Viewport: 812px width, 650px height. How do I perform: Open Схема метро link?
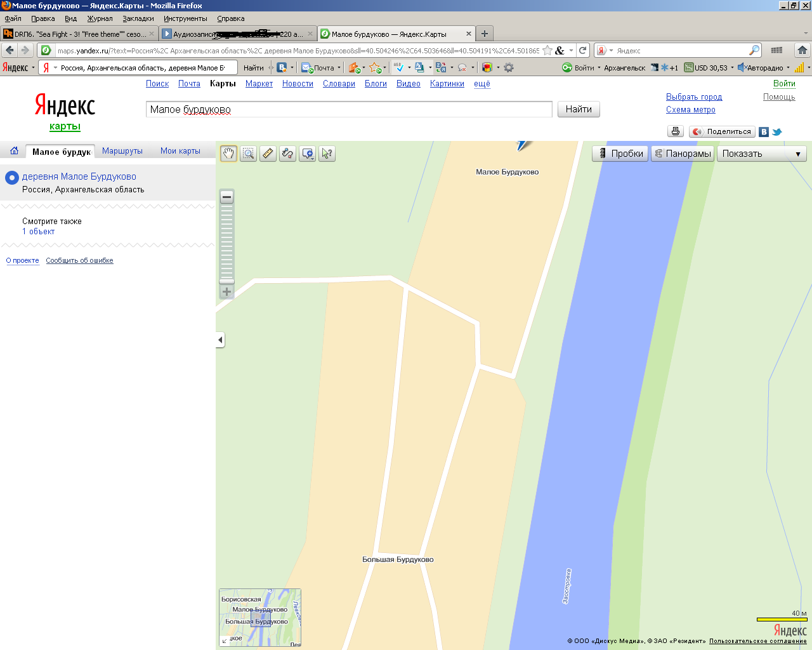[691, 110]
